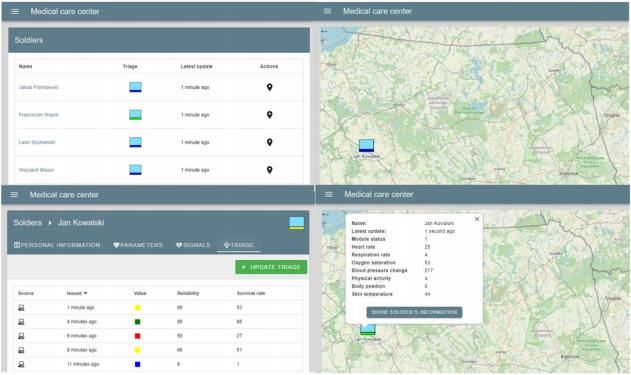The height and width of the screenshot is (375, 631).
Task: Click Jan Kowalski title in breadcrumb header
Action: [81, 223]
